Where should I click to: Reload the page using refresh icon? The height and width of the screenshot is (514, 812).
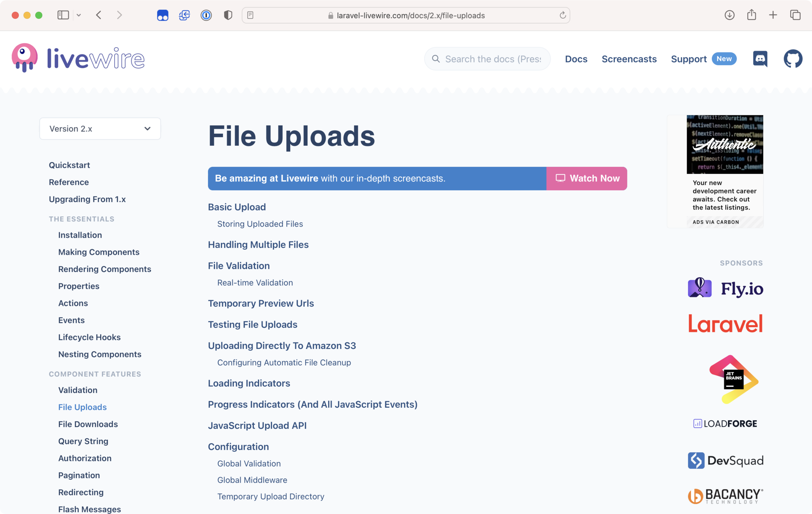[563, 15]
